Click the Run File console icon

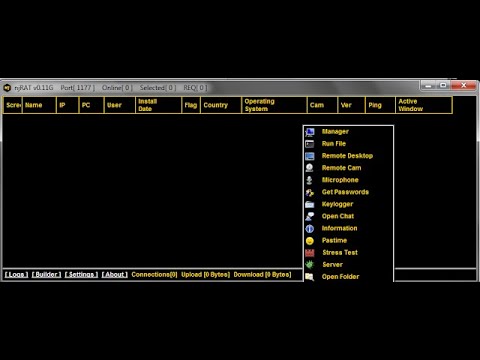[310, 144]
